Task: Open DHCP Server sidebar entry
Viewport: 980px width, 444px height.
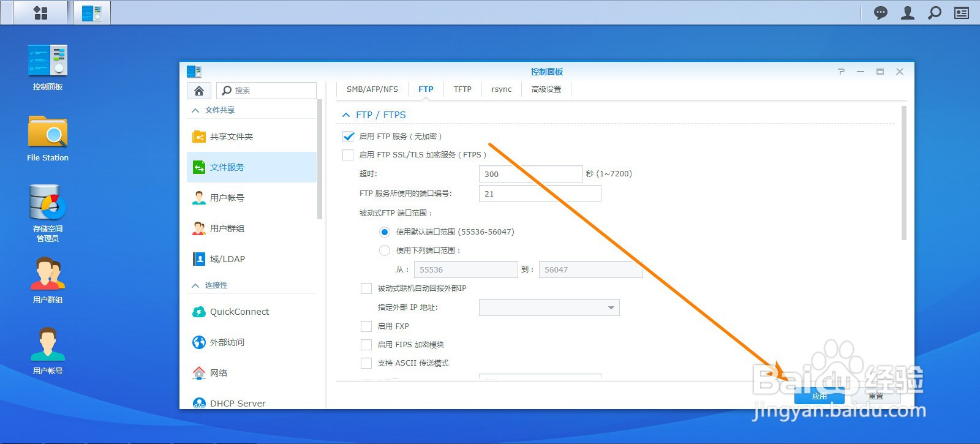Action: (x=252, y=402)
